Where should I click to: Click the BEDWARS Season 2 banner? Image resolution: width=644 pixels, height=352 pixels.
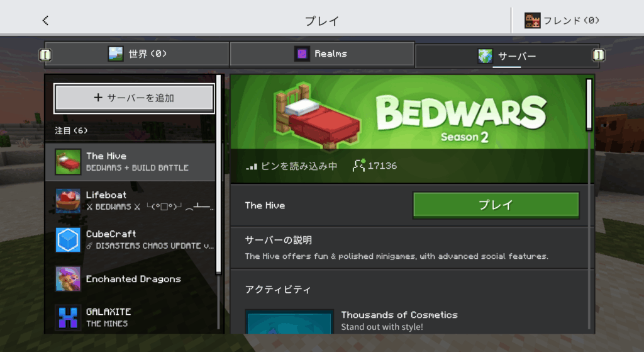(x=411, y=112)
